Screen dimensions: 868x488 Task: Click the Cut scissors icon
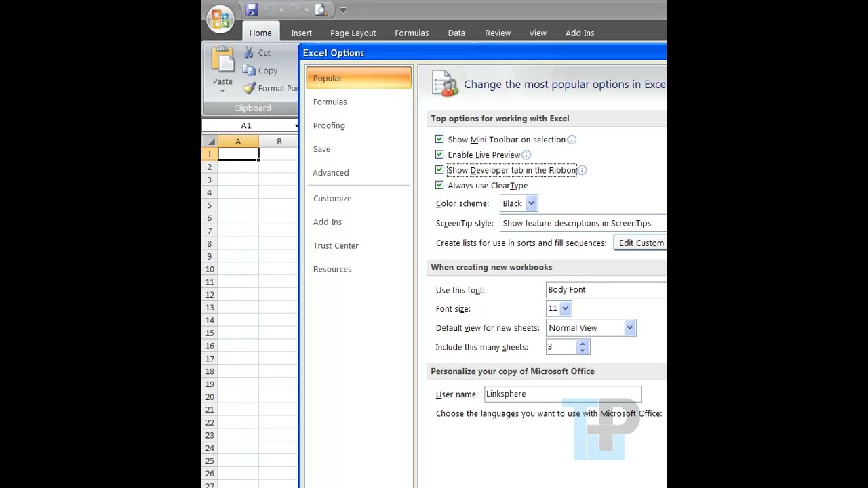pos(249,52)
